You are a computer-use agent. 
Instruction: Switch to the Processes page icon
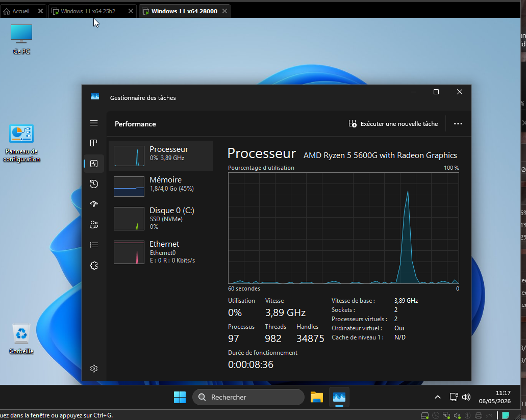click(x=94, y=143)
